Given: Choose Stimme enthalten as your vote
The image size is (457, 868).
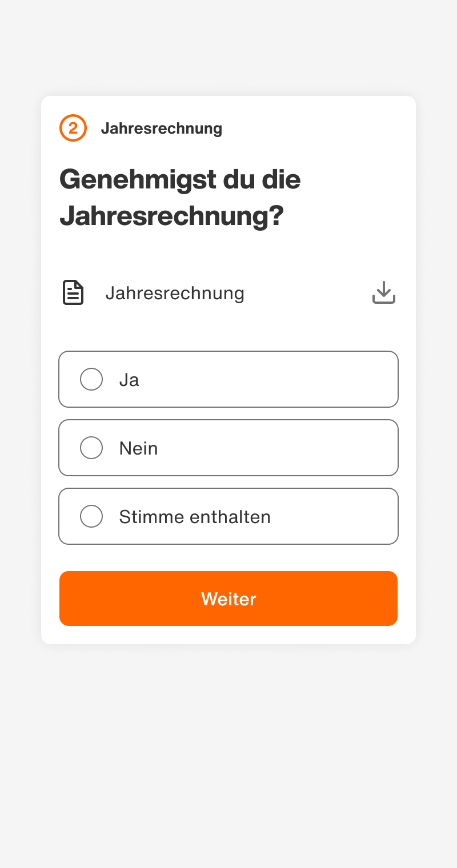Looking at the screenshot, I should pyautogui.click(x=91, y=516).
